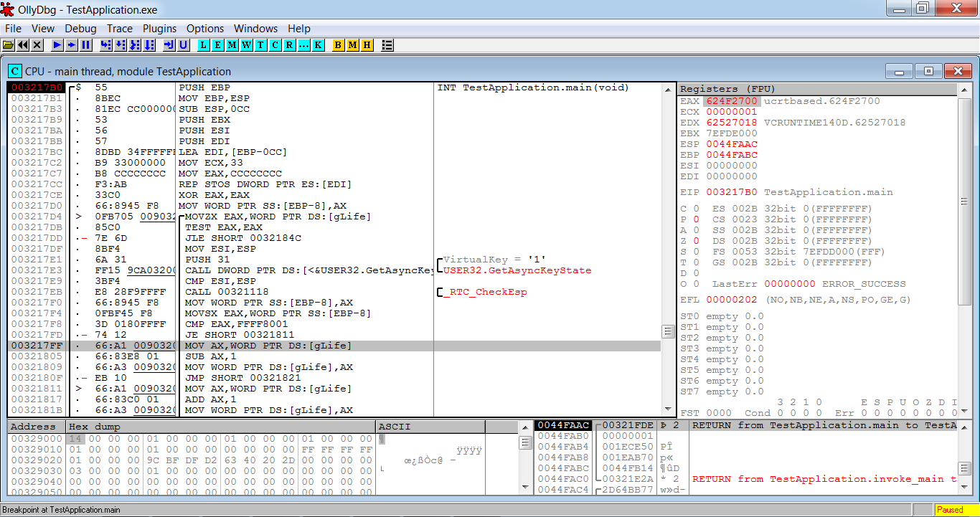This screenshot has height=517, width=980.
Task: Open the Log window (L) icon
Action: point(204,45)
